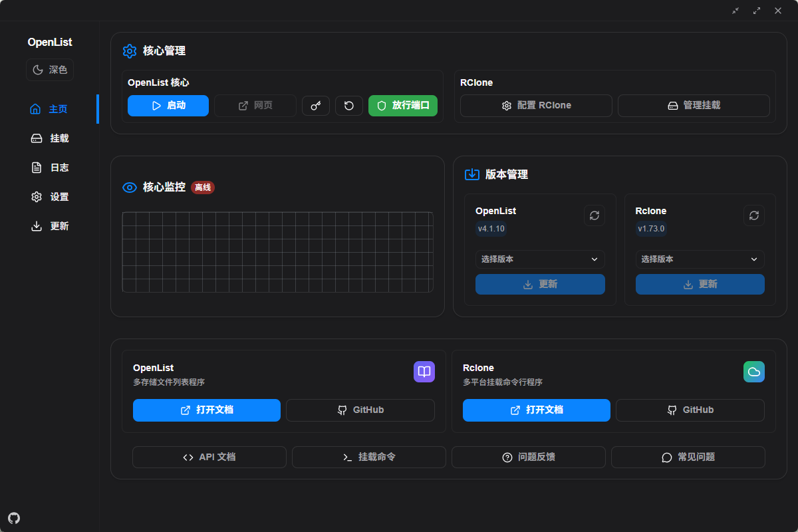Click the 核心监控 grid chart area
Screen dimensions: 798x532
[277, 253]
